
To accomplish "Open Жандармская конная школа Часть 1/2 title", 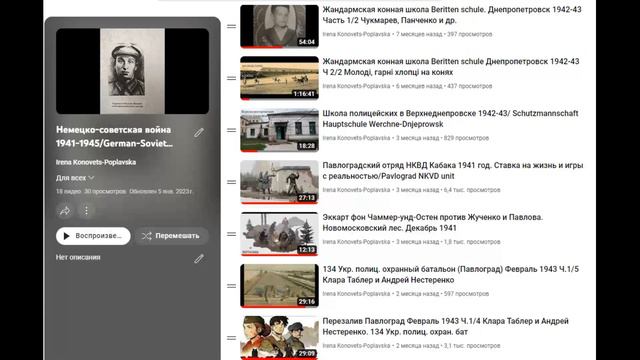I will 452,15.
